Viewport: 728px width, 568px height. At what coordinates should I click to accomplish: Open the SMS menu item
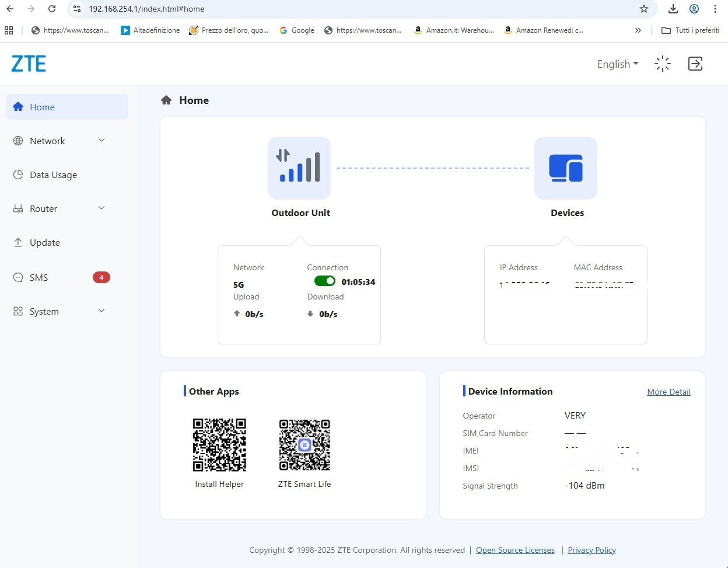[x=39, y=277]
